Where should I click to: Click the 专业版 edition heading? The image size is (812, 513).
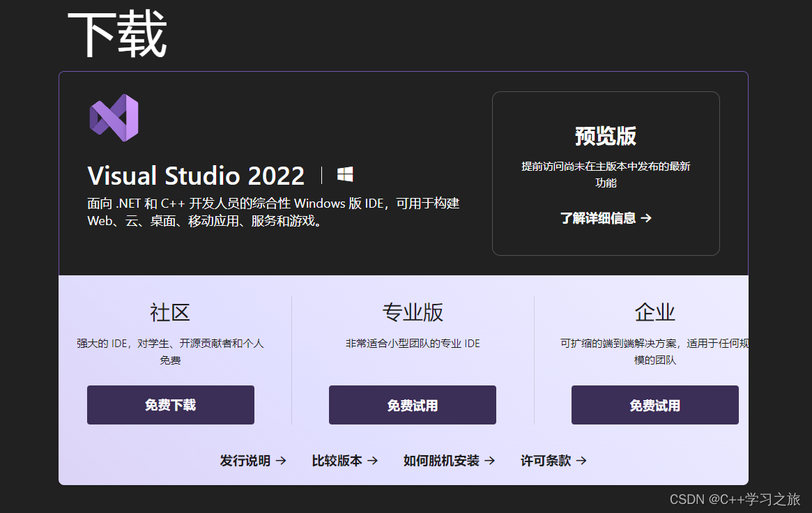(413, 313)
